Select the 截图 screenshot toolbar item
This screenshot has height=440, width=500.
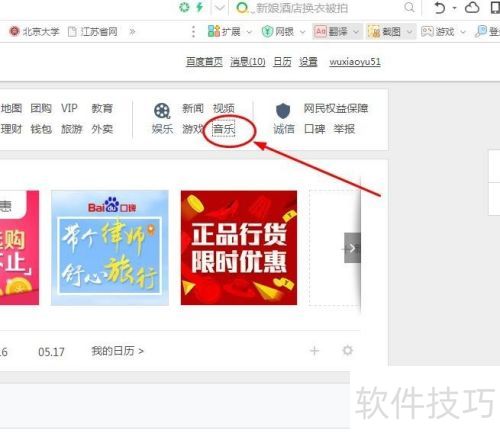tap(391, 32)
